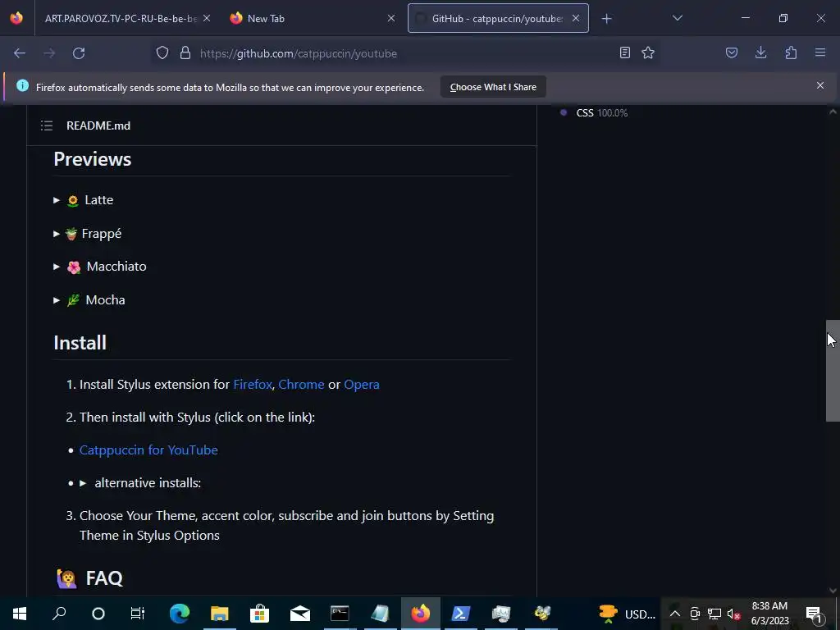This screenshot has height=630, width=840.
Task: Show hidden system tray icons
Action: [x=675, y=614]
